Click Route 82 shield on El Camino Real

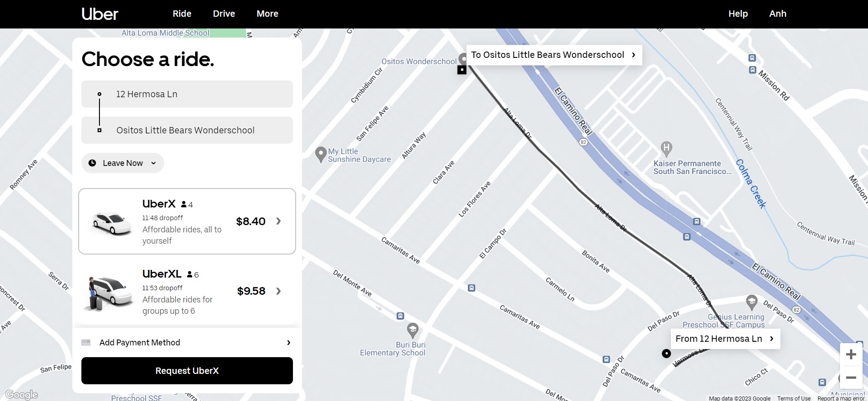click(584, 142)
